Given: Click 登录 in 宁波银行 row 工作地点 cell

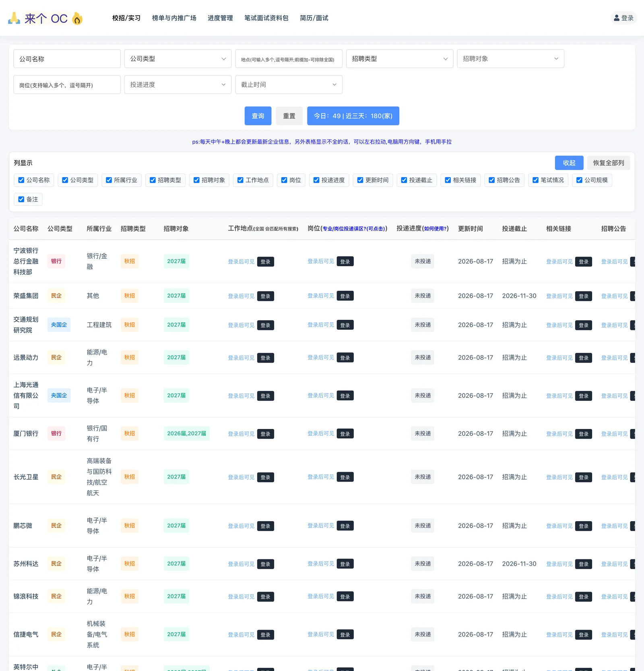Looking at the screenshot, I should (265, 262).
